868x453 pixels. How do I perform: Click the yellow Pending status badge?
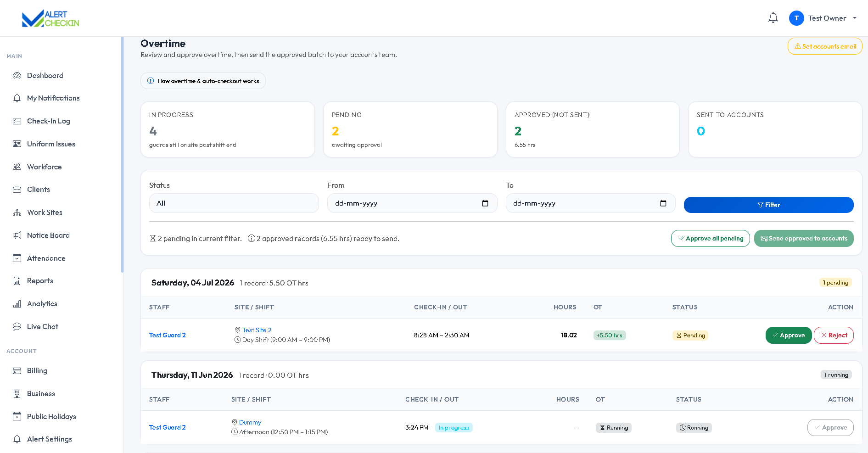click(690, 336)
